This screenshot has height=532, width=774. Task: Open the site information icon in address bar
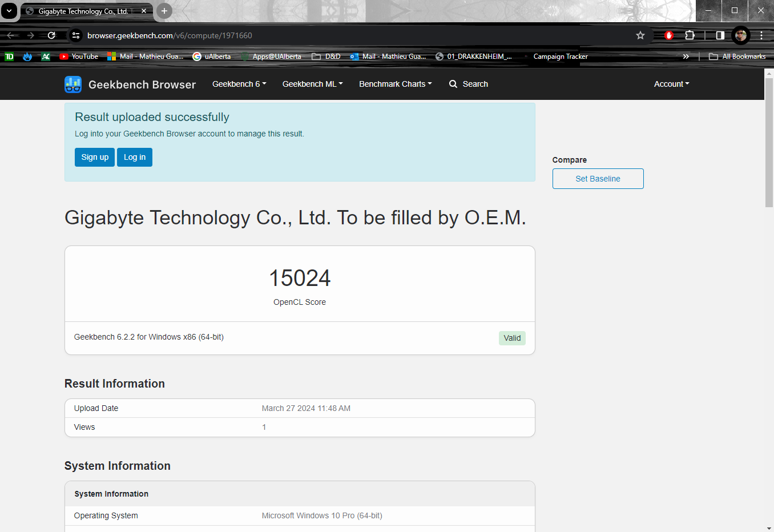pyautogui.click(x=76, y=35)
